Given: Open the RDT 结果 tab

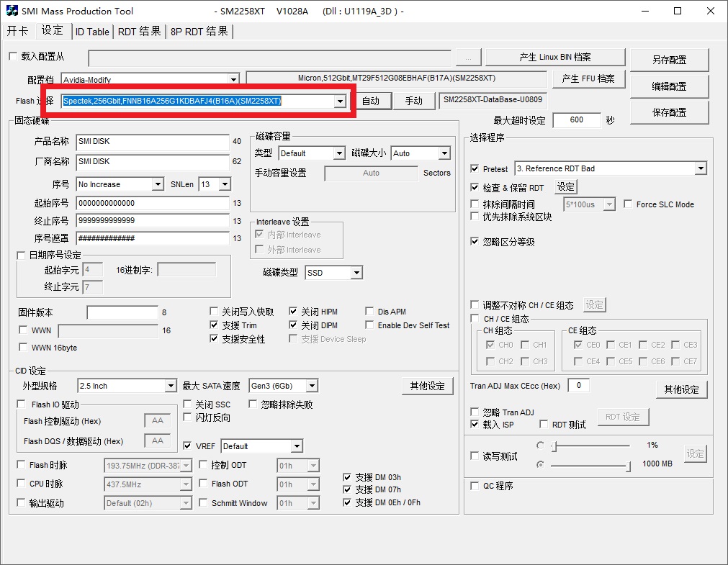Looking at the screenshot, I should [x=139, y=32].
